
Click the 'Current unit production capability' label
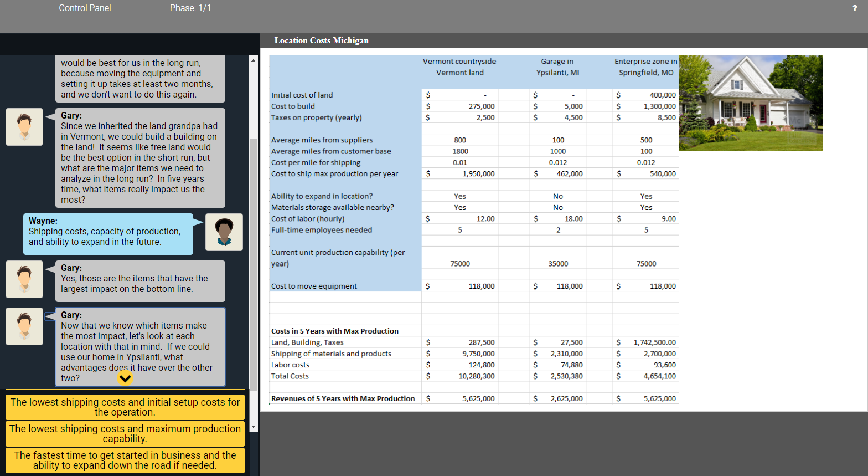click(x=338, y=258)
